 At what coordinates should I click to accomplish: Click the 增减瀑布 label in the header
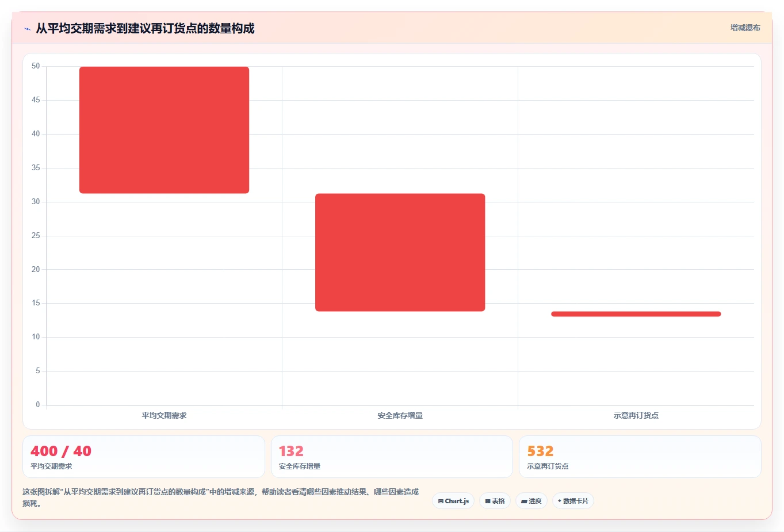[x=745, y=28]
